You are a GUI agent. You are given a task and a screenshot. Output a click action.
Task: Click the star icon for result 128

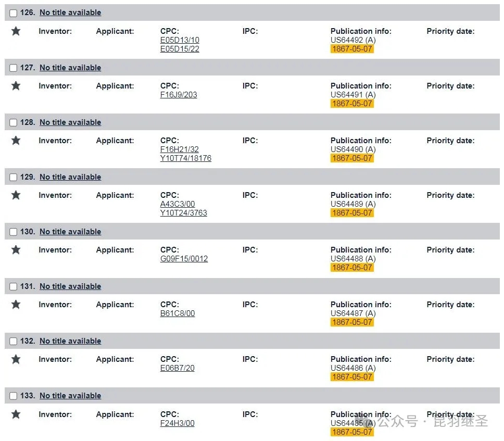click(x=16, y=141)
